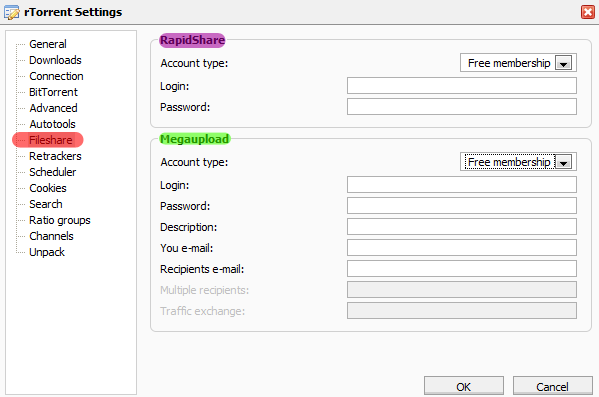Click the rTorrent Settings title icon
The height and width of the screenshot is (397, 599).
(11, 12)
